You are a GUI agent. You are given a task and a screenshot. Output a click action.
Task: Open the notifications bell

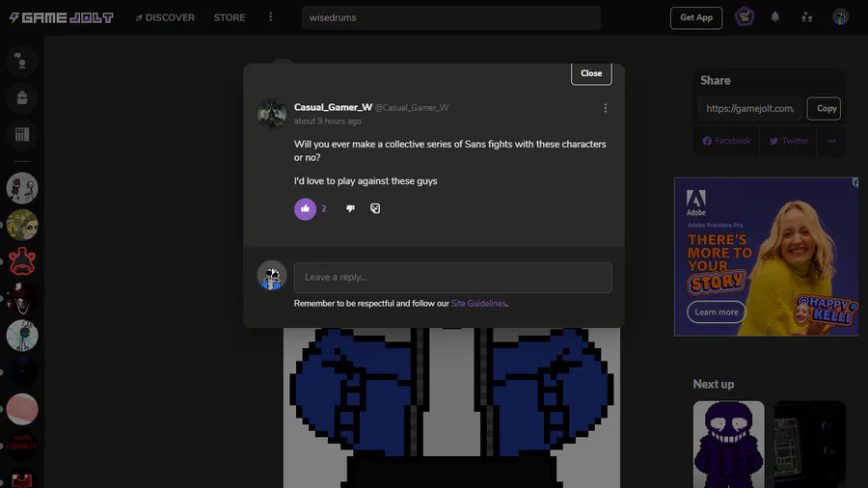click(x=775, y=17)
